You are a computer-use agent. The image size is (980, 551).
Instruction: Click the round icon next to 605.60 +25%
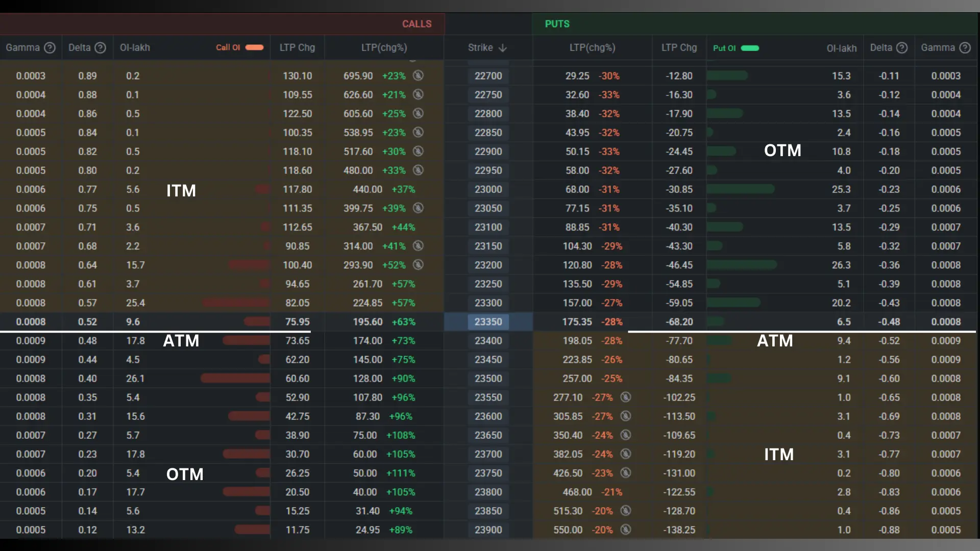click(418, 113)
